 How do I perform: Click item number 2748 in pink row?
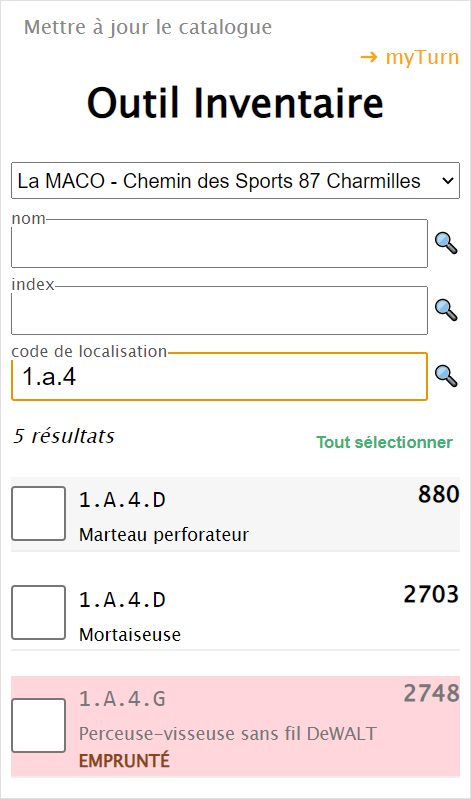click(432, 694)
